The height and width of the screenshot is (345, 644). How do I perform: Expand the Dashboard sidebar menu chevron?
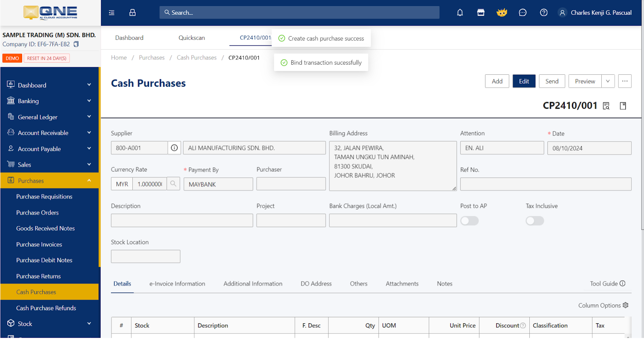pos(89,85)
